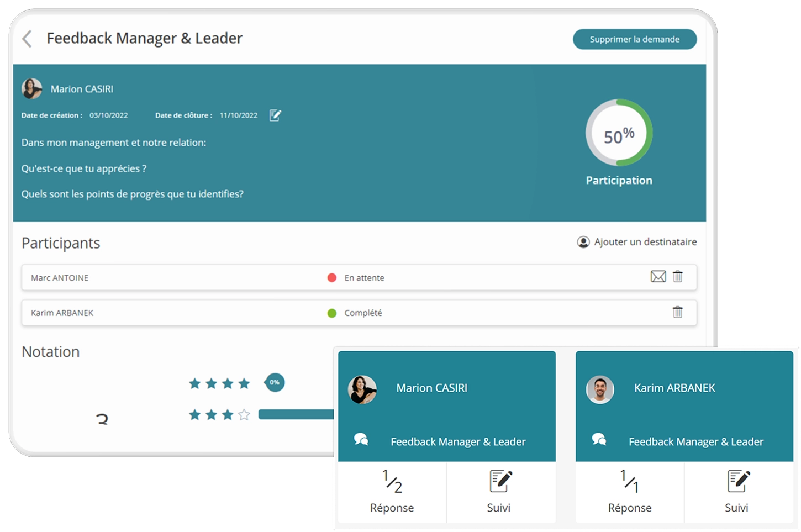Click the chat bubbles icon on Marion's card
Viewport: 801px width, 532px height.
[361, 440]
